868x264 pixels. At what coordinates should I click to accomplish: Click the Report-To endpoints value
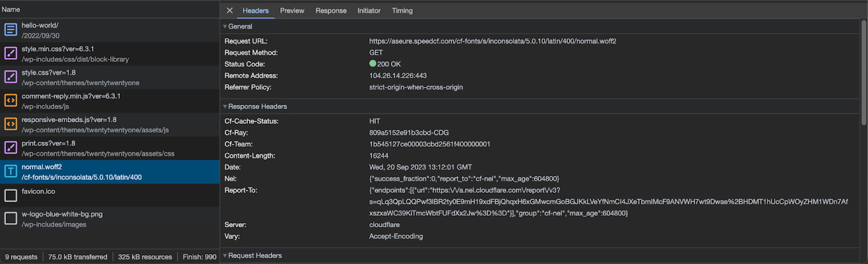tap(608, 202)
